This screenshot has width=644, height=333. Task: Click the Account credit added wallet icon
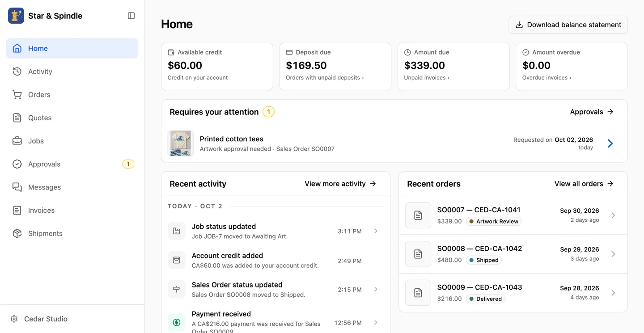coord(177,260)
